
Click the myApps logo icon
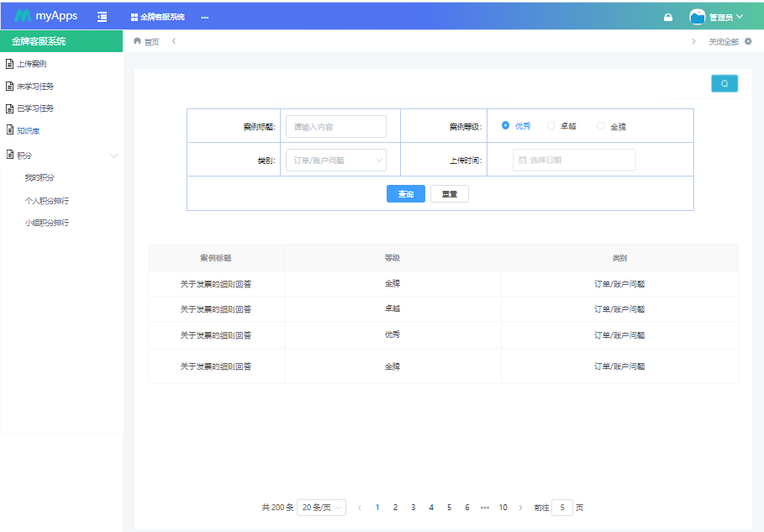click(x=22, y=15)
